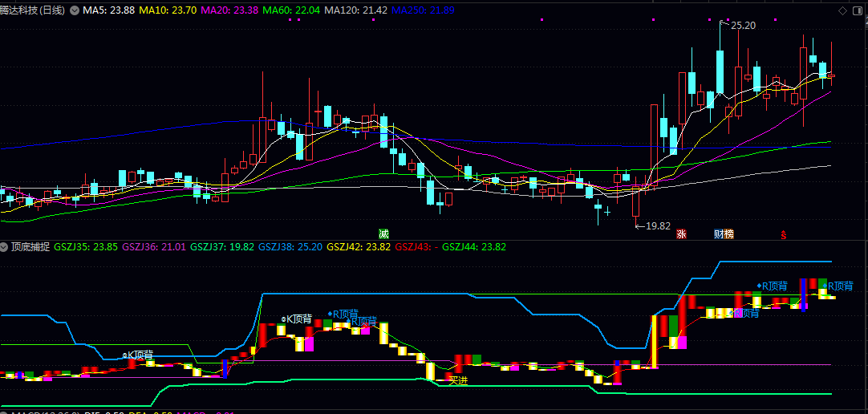Expand the 顶底捕捉 indicator settings arrow
This screenshot has height=414, width=868.
5,246
